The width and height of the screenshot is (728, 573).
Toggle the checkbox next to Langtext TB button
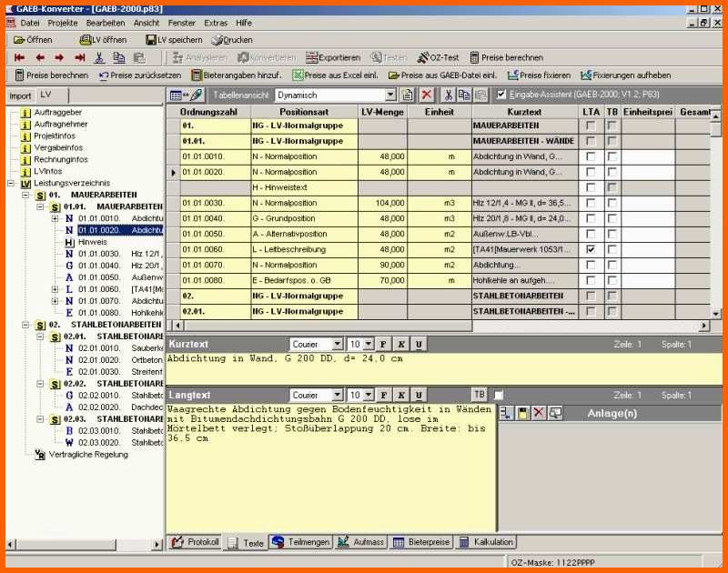pyautogui.click(x=499, y=396)
